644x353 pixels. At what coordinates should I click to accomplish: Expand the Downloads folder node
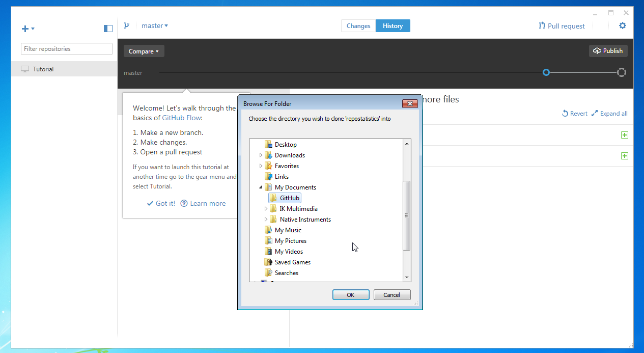coord(261,155)
